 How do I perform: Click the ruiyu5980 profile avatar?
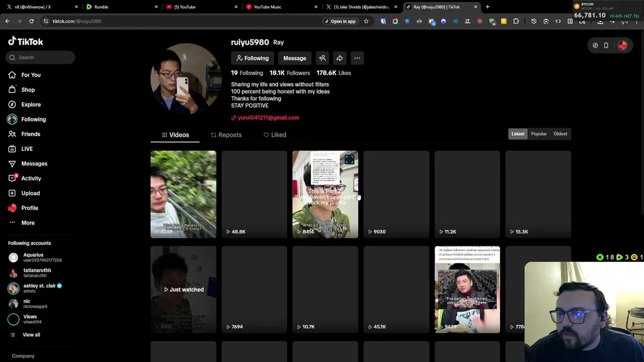186,78
